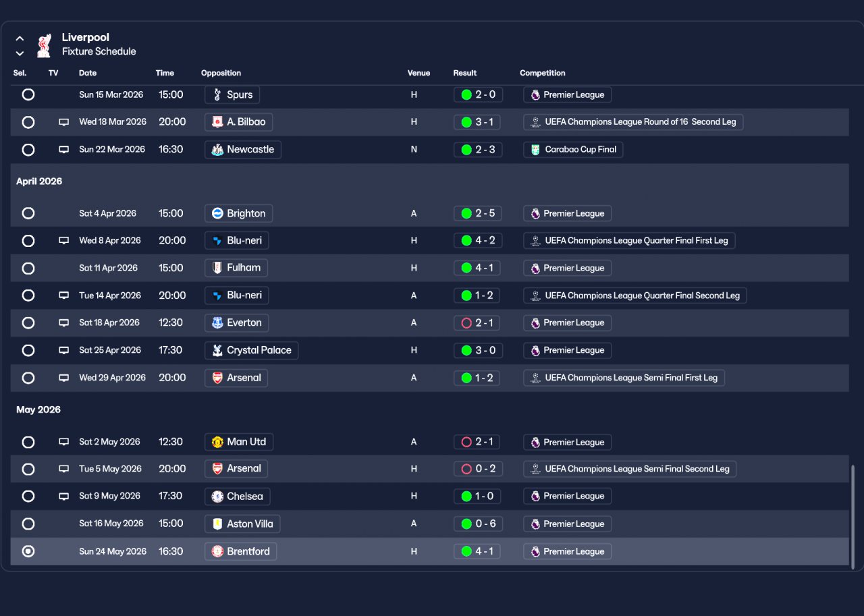Select the radio for Everton fixture
Image resolution: width=864 pixels, height=616 pixels.
[x=28, y=323]
